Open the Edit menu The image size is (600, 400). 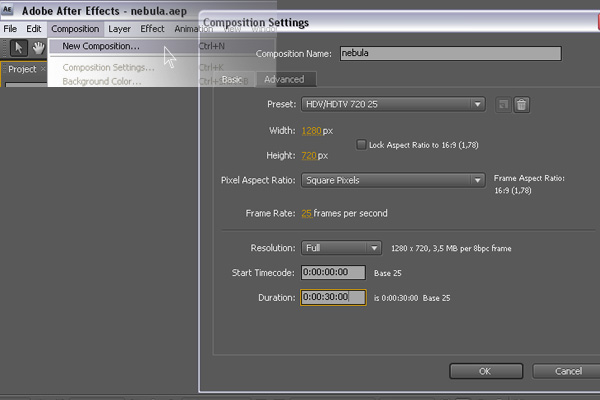pyautogui.click(x=34, y=29)
